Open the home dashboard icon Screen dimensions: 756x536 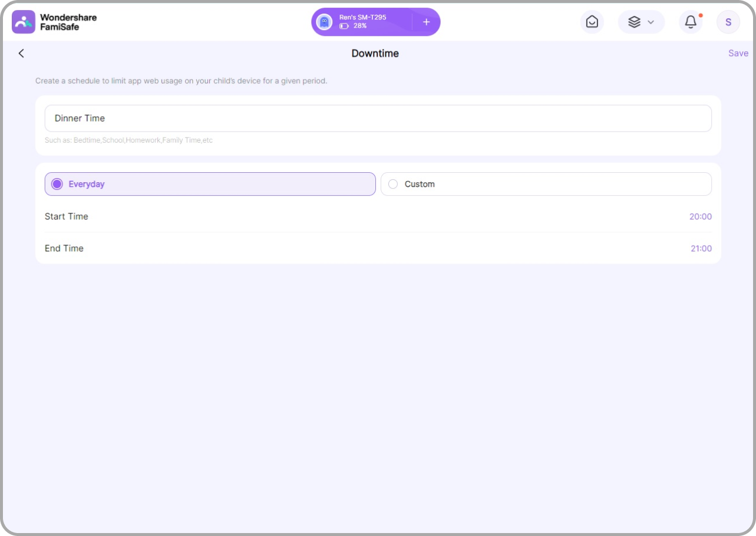(x=592, y=22)
